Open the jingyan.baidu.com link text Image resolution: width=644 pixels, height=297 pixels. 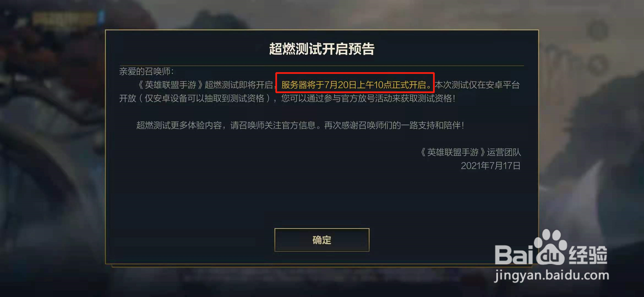tap(552, 276)
